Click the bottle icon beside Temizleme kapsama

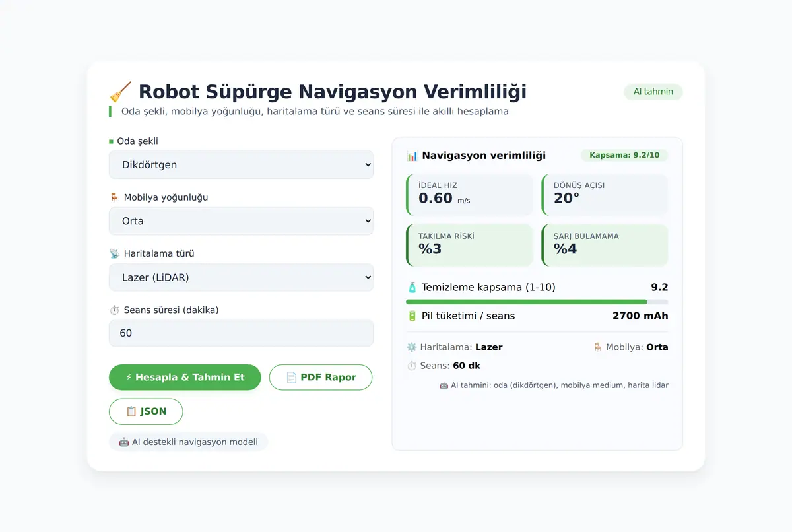click(x=412, y=288)
